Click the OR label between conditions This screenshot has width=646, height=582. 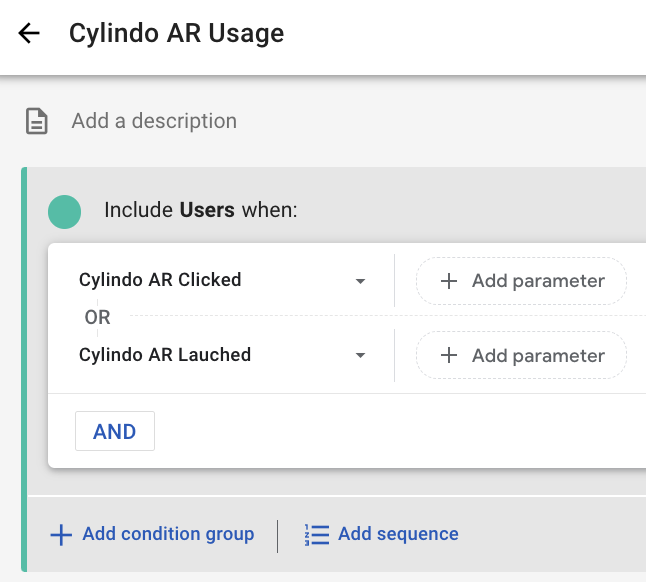pyautogui.click(x=97, y=317)
